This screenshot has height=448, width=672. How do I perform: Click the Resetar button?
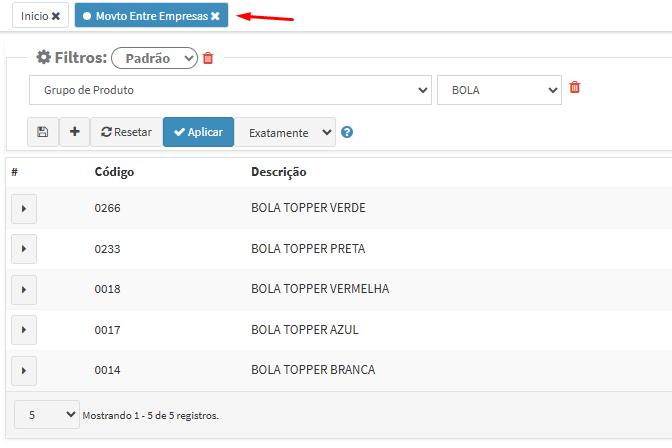point(125,132)
